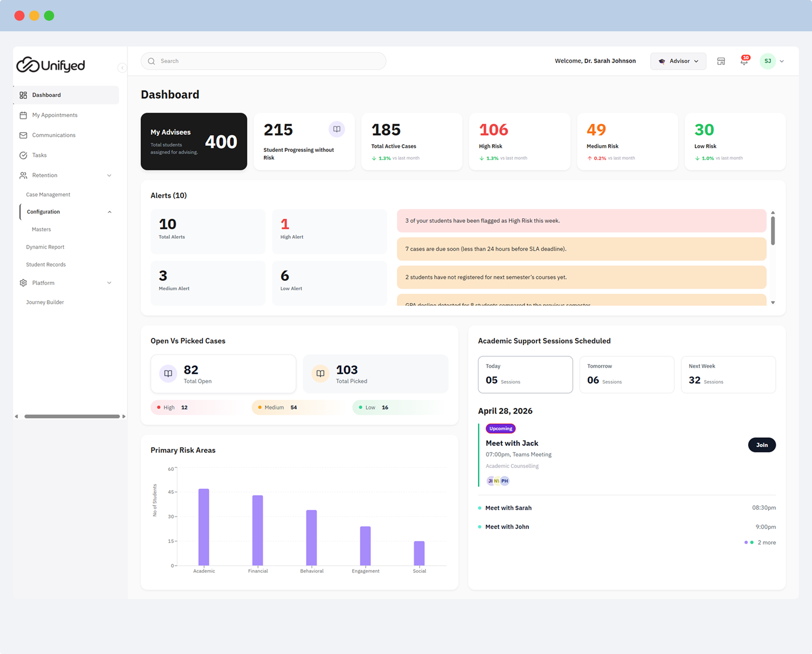Click the sidebar horizontal scrollbar thumb
The width and height of the screenshot is (812, 654).
pos(72,417)
